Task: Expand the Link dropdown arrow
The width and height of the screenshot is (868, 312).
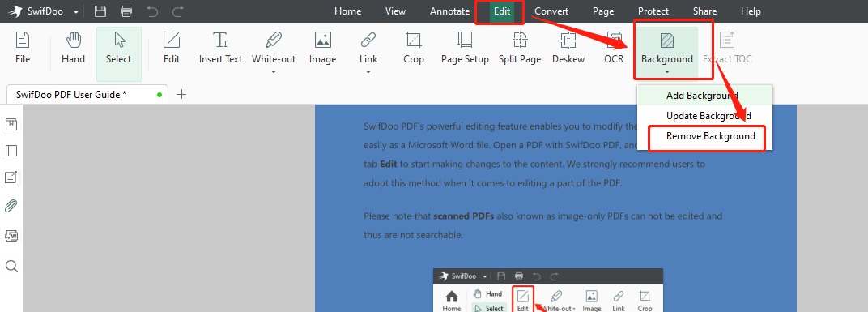Action: pos(368,72)
